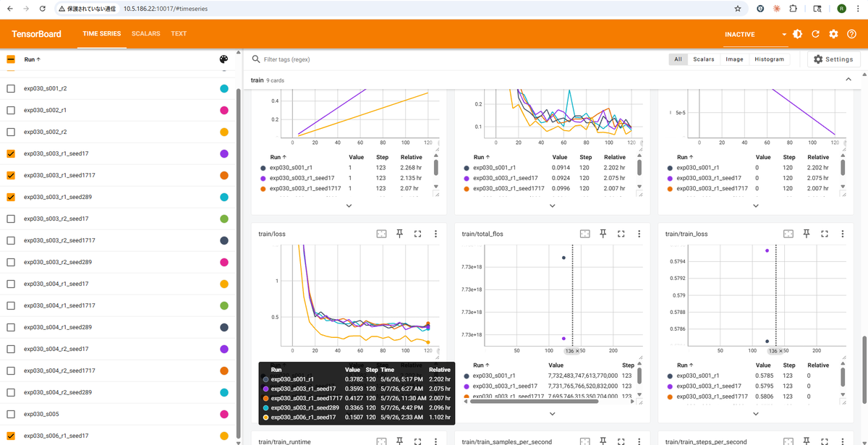Collapse the train cards group
Viewport: 868px width, 445px height.
848,80
